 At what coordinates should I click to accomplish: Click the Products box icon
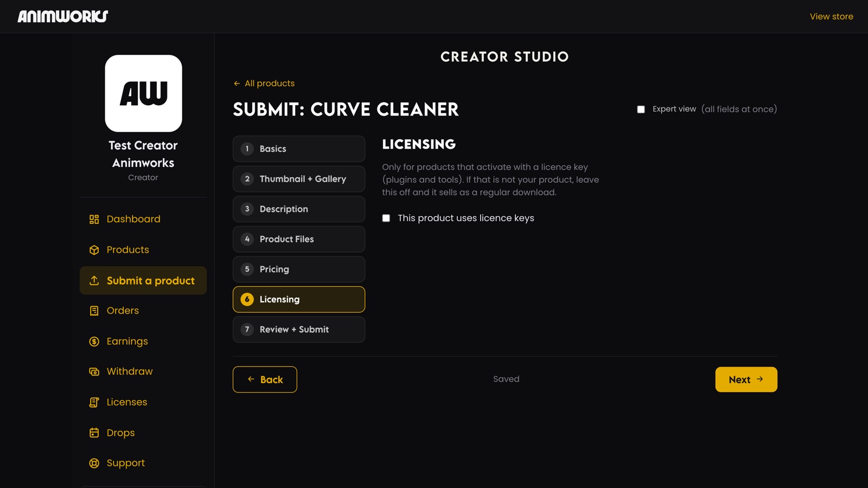(94, 250)
